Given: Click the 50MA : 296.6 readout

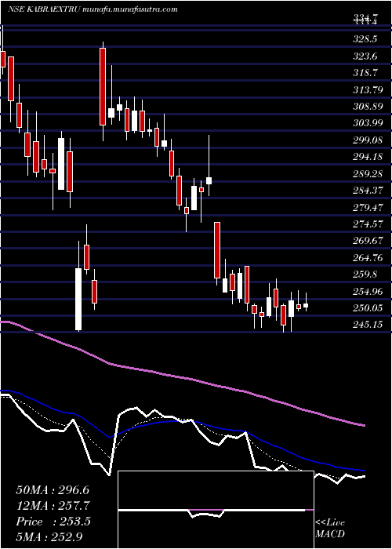Looking at the screenshot, I should pyautogui.click(x=51, y=490).
